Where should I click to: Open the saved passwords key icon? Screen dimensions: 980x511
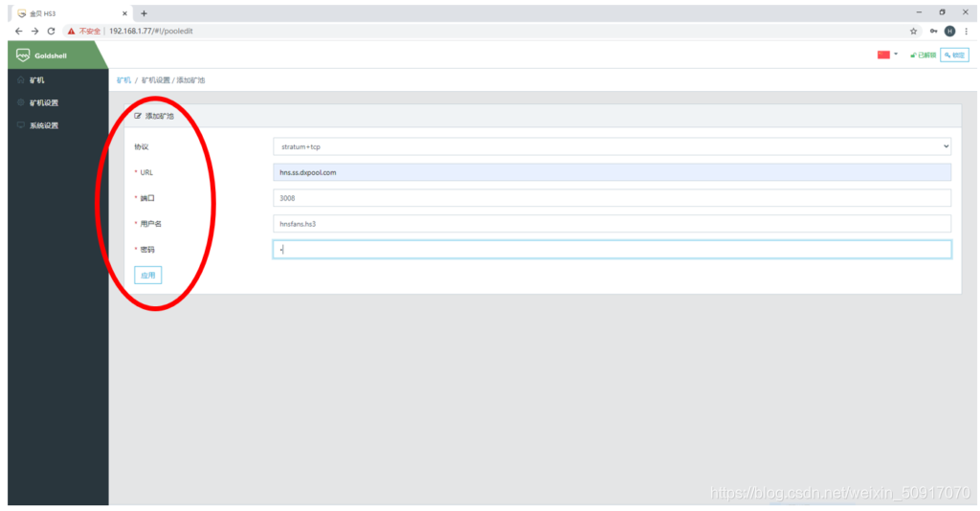pyautogui.click(x=933, y=31)
